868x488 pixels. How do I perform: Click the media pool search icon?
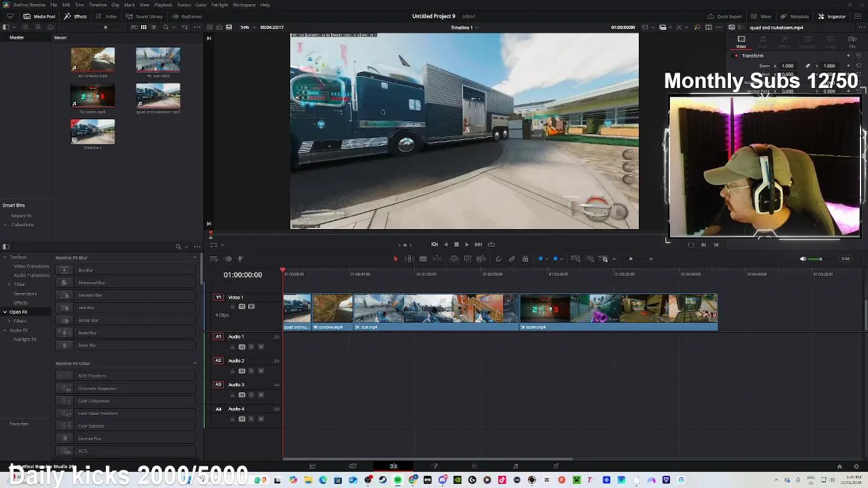click(x=165, y=27)
